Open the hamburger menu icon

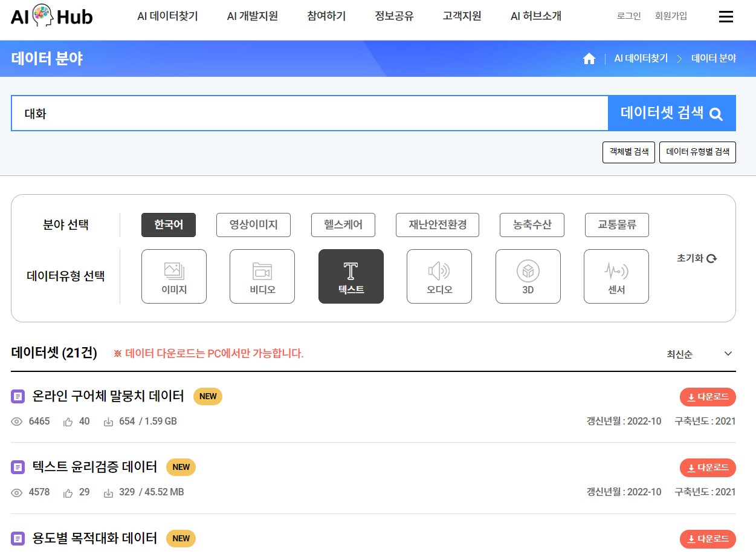pos(726,17)
